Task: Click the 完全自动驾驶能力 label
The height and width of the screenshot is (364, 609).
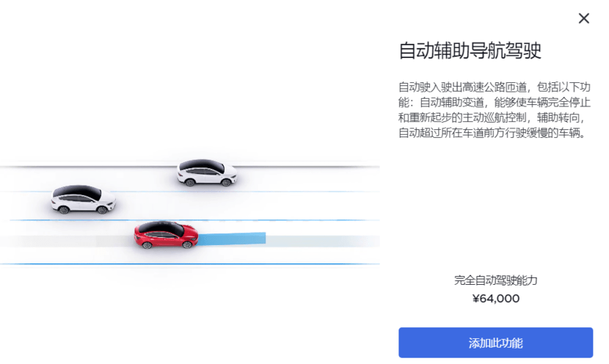Action: 496,280
